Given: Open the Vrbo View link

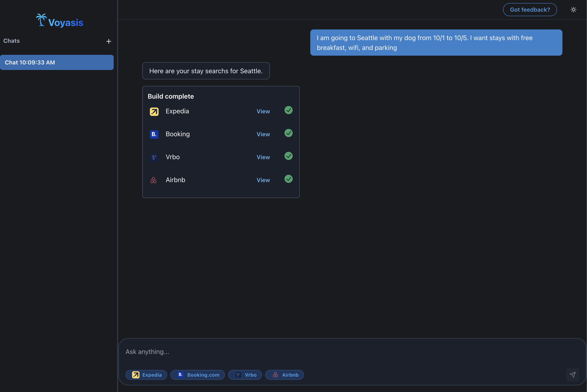Looking at the screenshot, I should [x=263, y=157].
